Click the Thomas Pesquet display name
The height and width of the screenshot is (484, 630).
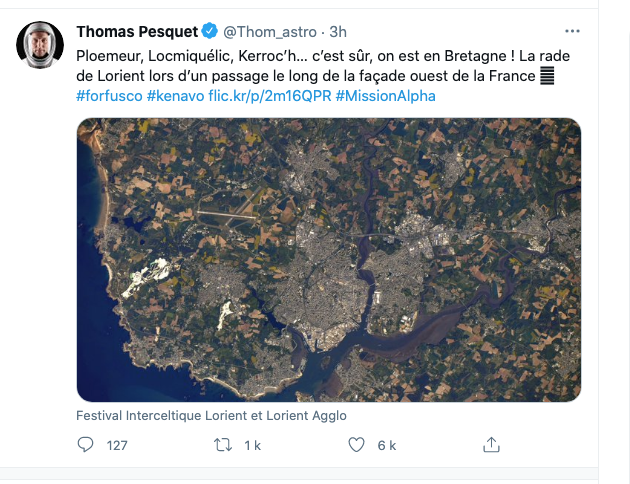pyautogui.click(x=137, y=31)
